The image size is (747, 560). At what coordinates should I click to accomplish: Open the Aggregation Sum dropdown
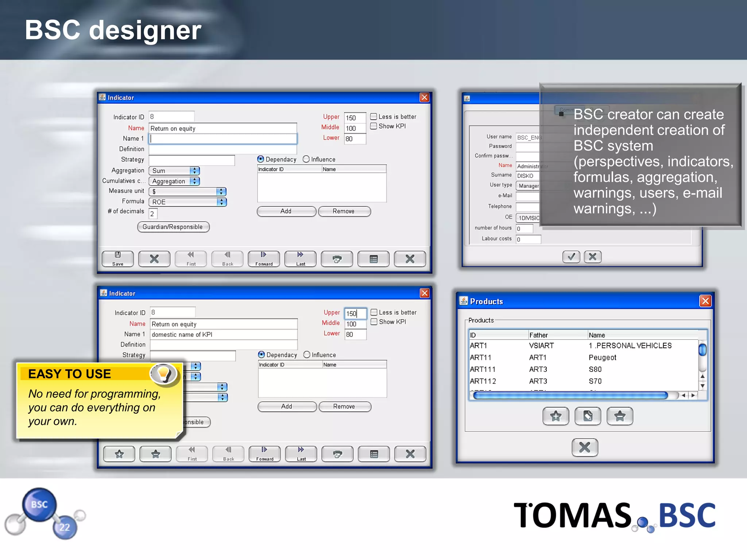pyautogui.click(x=174, y=171)
